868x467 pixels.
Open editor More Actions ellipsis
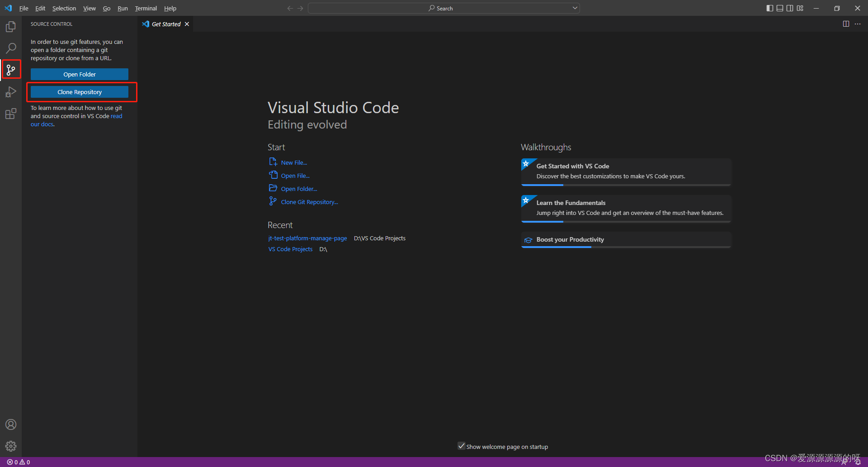tap(858, 24)
